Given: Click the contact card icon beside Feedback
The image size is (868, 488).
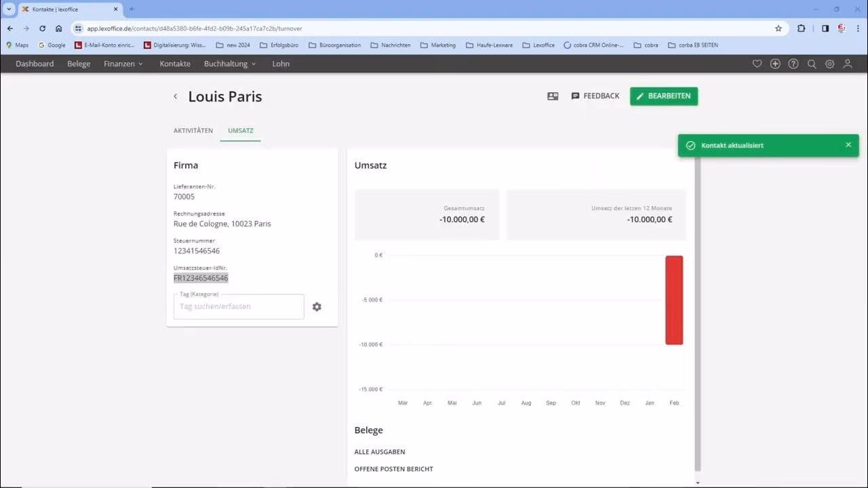Looking at the screenshot, I should 553,96.
